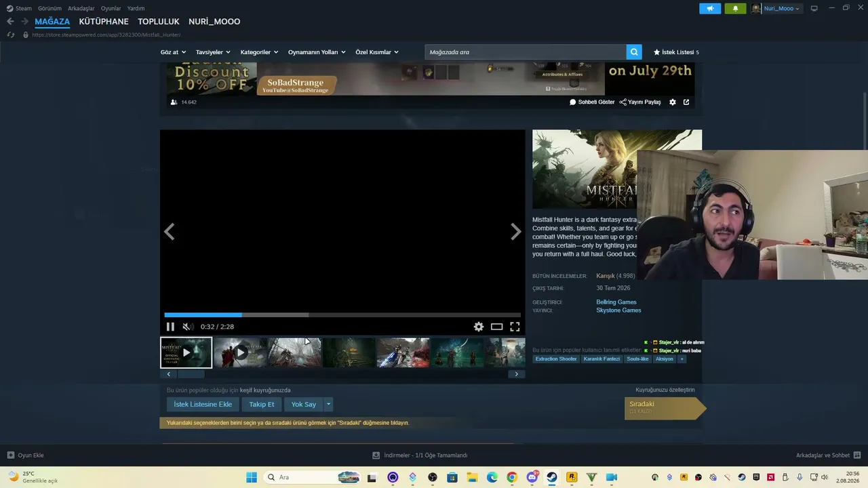Expand the Yok Say dropdown arrow
This screenshot has height=488, width=868.
tap(328, 405)
